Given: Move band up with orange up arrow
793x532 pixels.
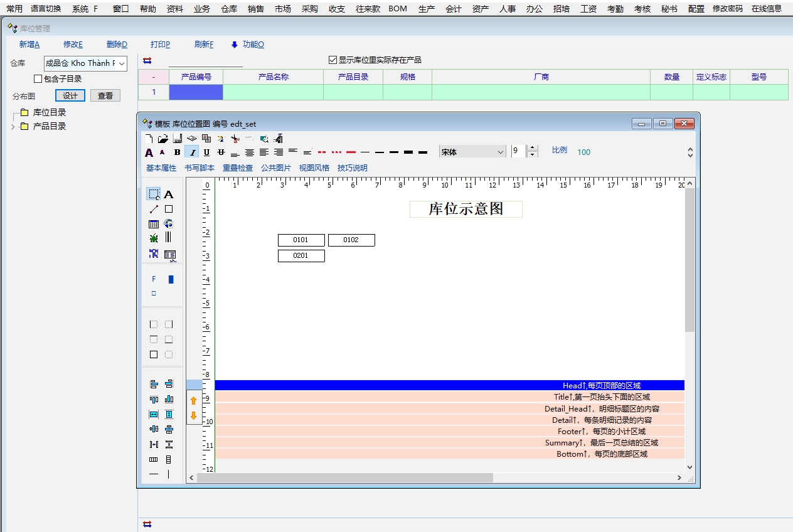Looking at the screenshot, I should click(193, 400).
